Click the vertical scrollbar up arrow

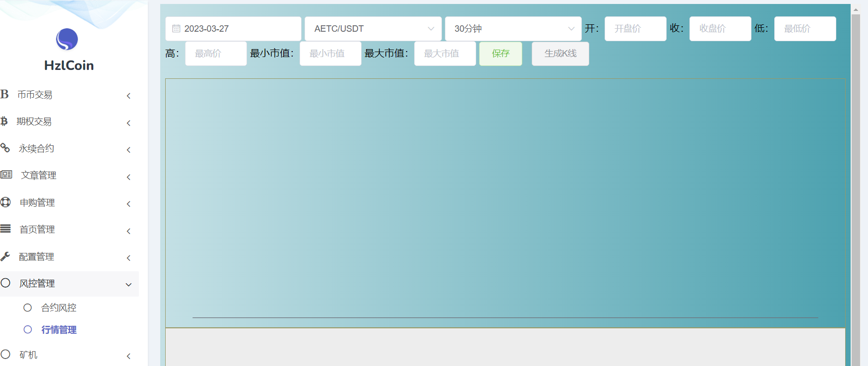856,9
